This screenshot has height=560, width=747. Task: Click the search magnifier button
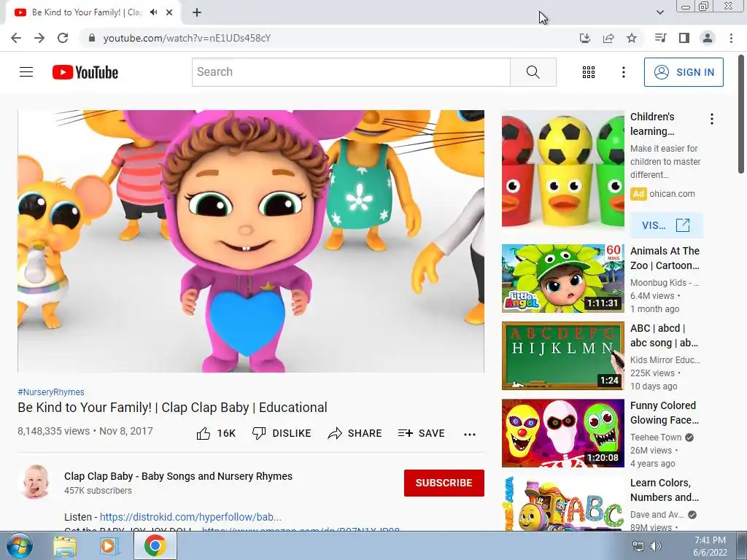click(x=533, y=72)
